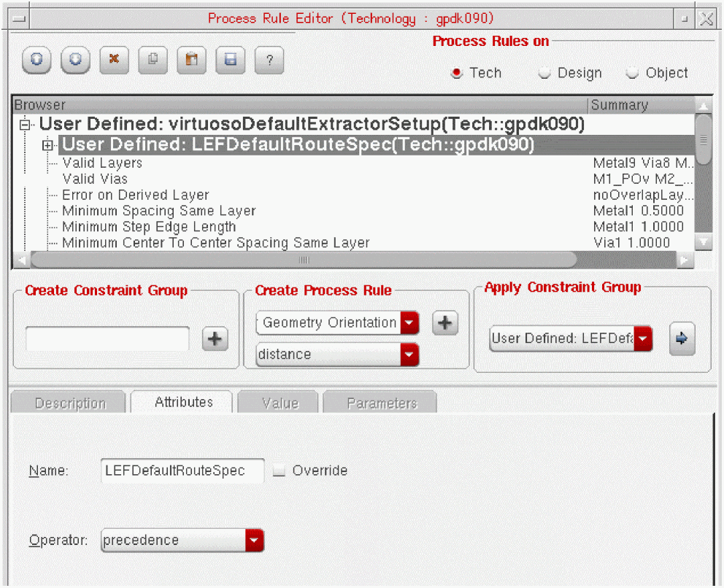Viewport: 724px width, 588px height.
Task: Click the scroll down arrow of browser
Action: pos(704,241)
